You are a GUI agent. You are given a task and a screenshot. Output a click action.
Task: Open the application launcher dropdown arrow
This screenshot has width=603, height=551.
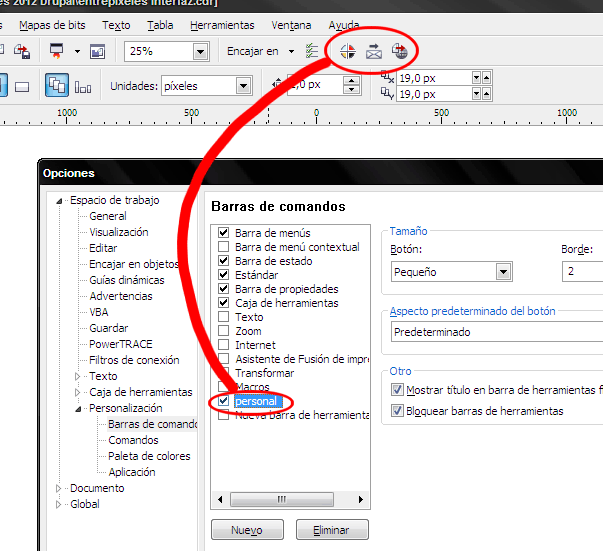pyautogui.click(x=77, y=51)
